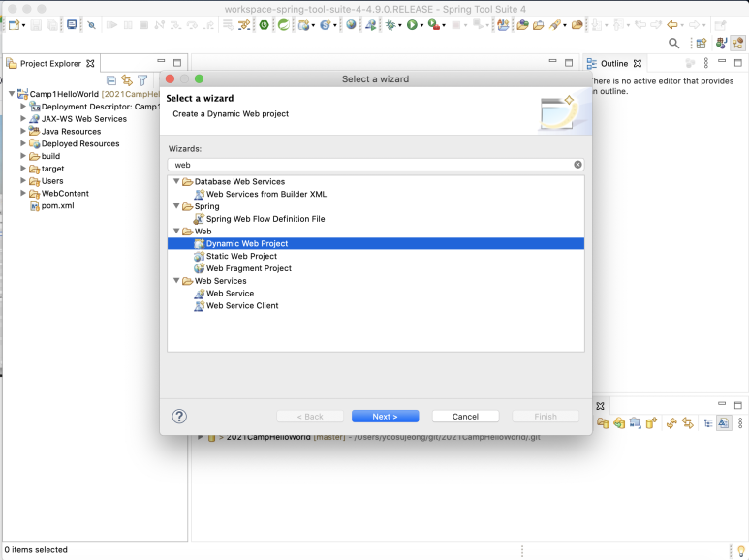The width and height of the screenshot is (749, 560).
Task: Open wizard Help question mark
Action: pyautogui.click(x=179, y=417)
